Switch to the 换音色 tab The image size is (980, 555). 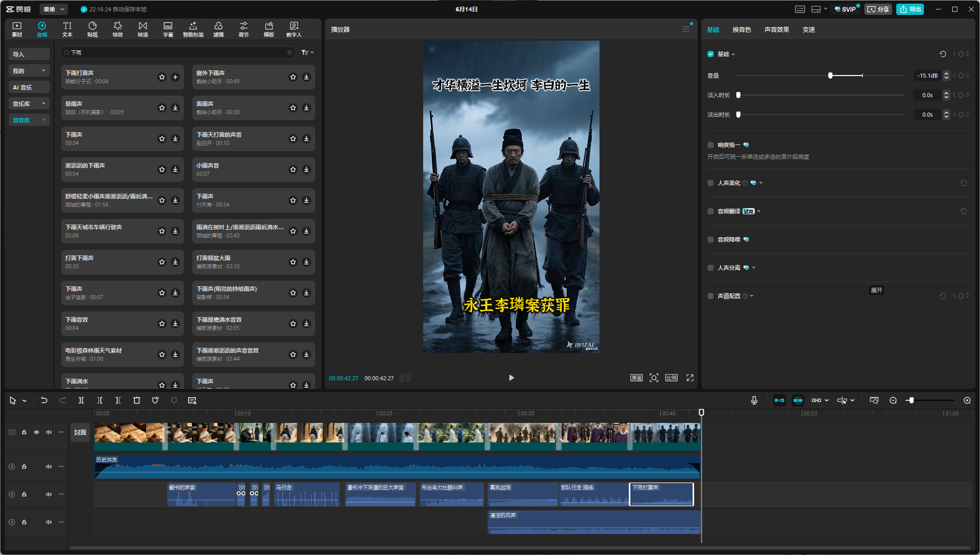coord(741,30)
